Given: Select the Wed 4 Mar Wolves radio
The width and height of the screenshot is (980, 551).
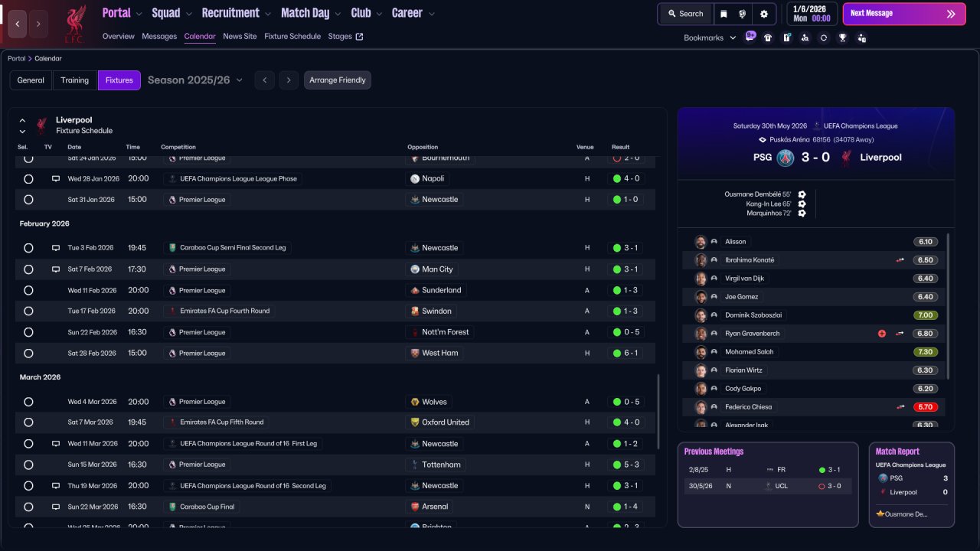Looking at the screenshot, I should pos(28,402).
